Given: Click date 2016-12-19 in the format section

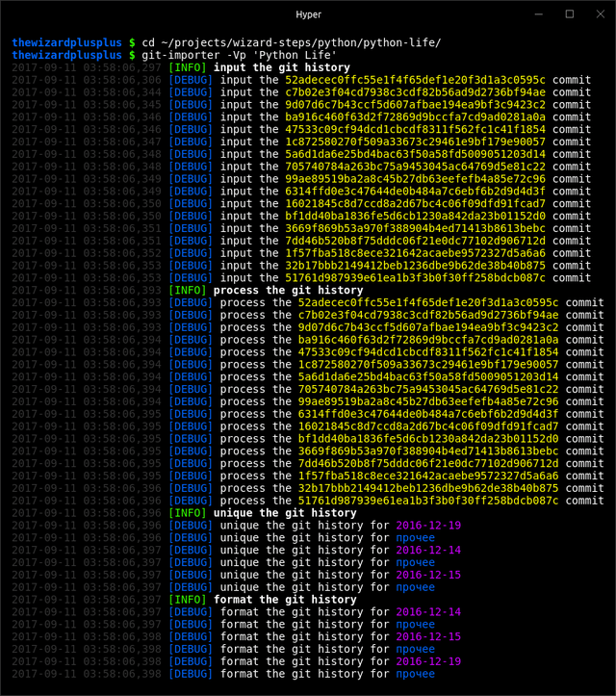Looking at the screenshot, I should [428, 661].
